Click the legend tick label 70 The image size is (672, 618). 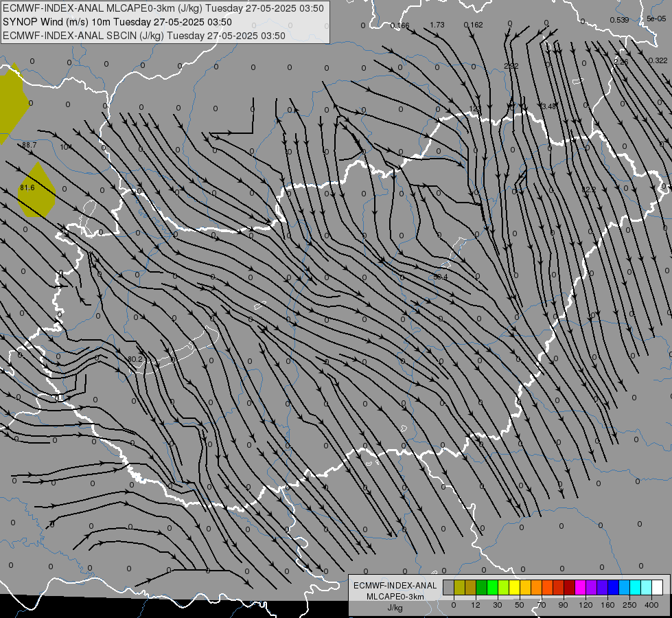click(x=542, y=605)
